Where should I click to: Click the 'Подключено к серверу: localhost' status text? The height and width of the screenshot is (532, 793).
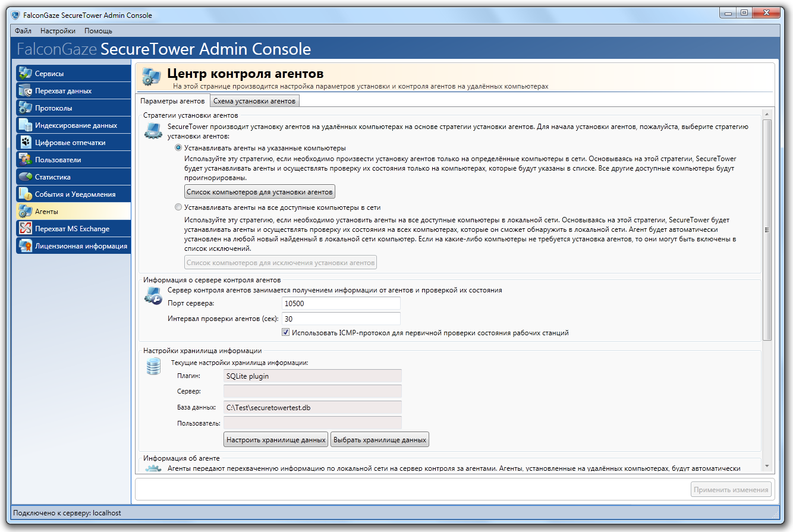(x=67, y=512)
